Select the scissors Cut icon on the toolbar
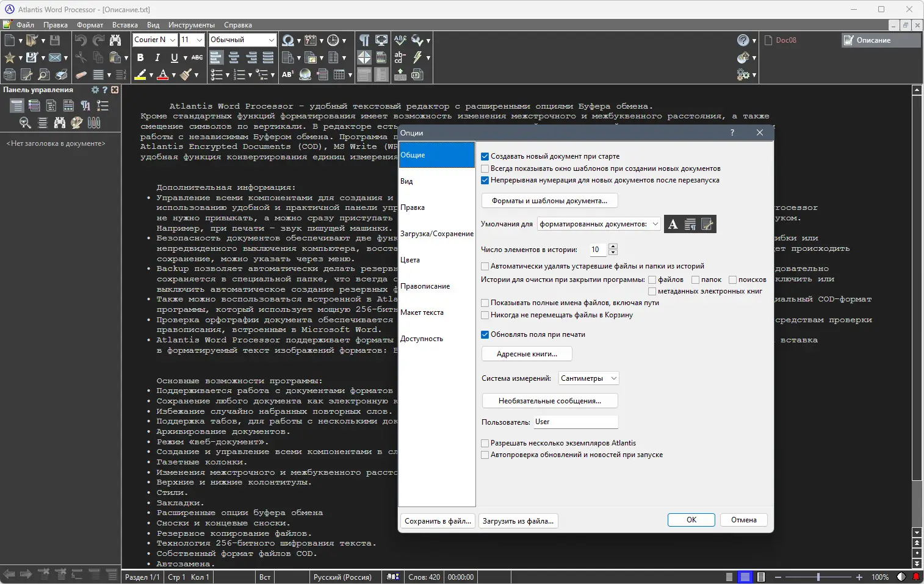924x584 pixels. [81, 58]
